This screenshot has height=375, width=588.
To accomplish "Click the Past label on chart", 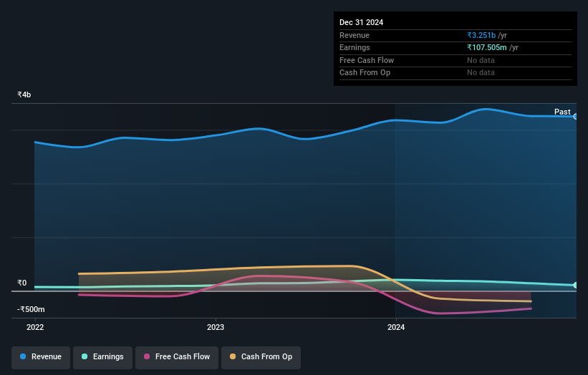I will (562, 112).
